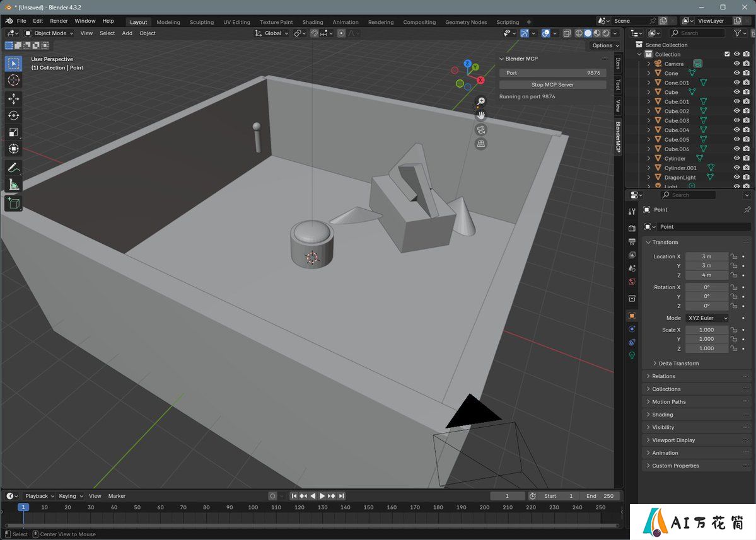Lock the Location X value
The image size is (756, 540).
point(734,256)
